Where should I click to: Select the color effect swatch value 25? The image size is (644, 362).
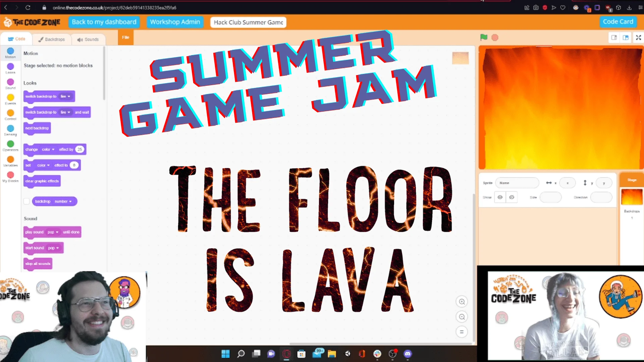click(x=79, y=149)
